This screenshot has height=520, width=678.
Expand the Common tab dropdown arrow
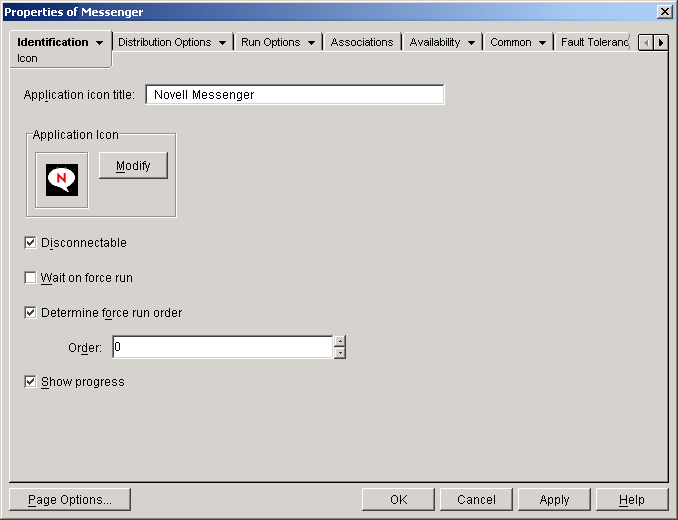click(542, 43)
